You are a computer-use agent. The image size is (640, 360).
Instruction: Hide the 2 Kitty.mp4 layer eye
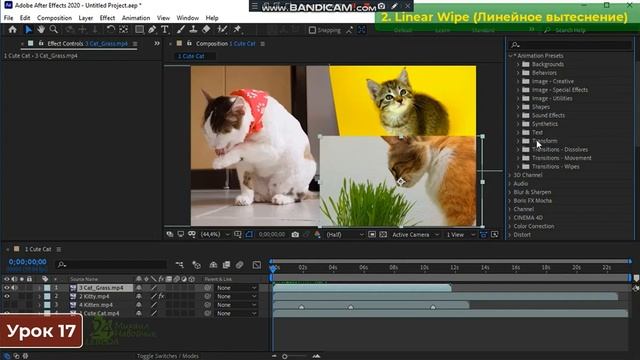click(x=7, y=296)
